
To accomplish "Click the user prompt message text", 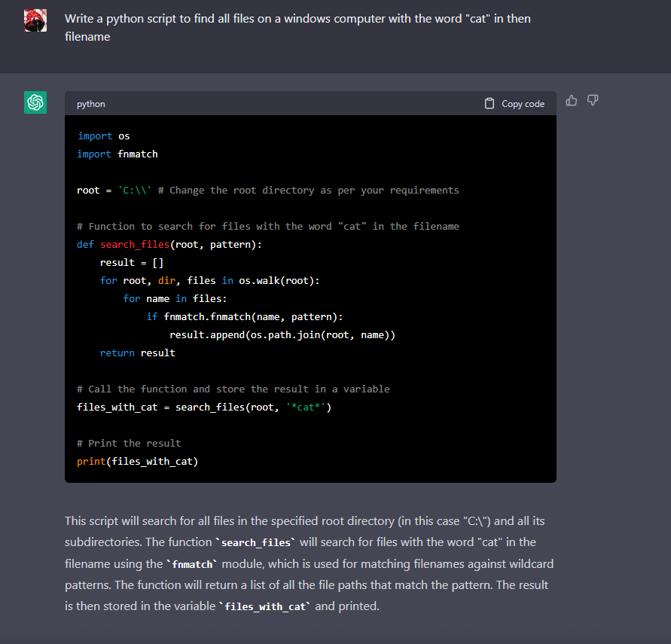I will (x=297, y=27).
